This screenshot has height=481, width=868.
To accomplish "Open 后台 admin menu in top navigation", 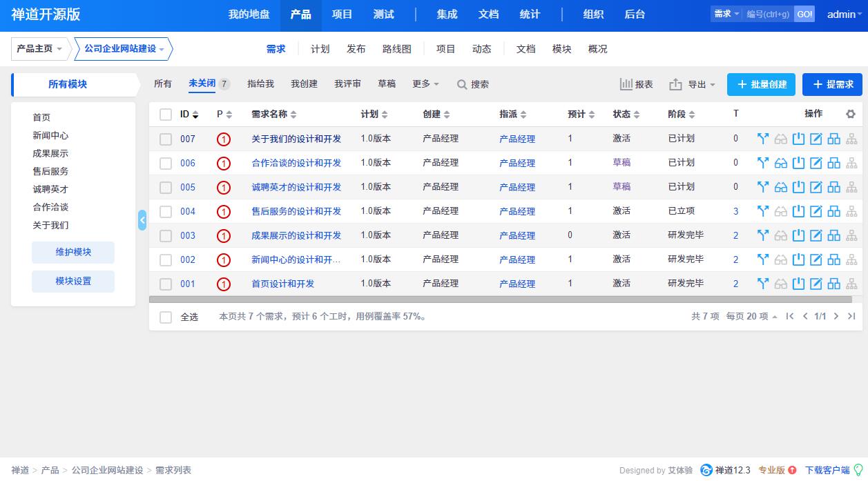I will tap(635, 14).
